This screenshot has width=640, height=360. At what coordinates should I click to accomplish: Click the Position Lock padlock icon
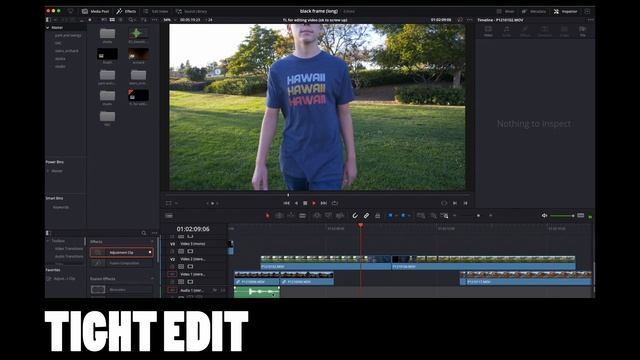pyautogui.click(x=378, y=216)
